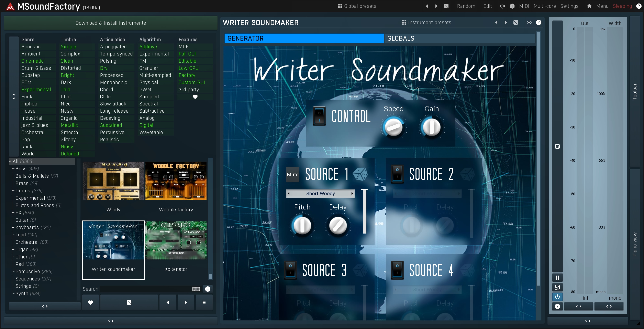Click the Random button in top bar
The width and height of the screenshot is (644, 329).
click(x=466, y=6)
